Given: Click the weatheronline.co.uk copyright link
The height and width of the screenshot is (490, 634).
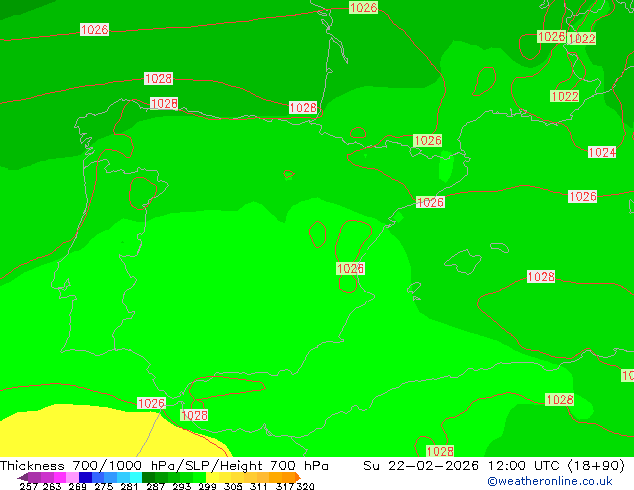Looking at the screenshot, I should pyautogui.click(x=550, y=481).
